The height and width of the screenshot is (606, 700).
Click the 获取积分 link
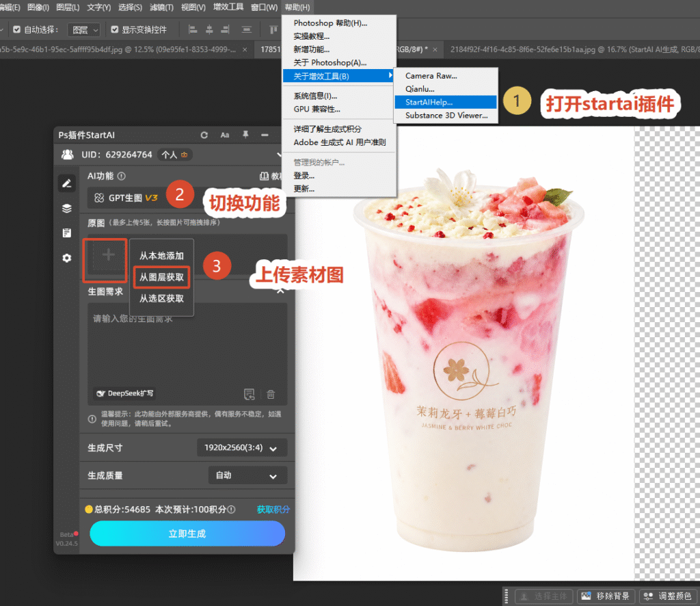coord(273,510)
